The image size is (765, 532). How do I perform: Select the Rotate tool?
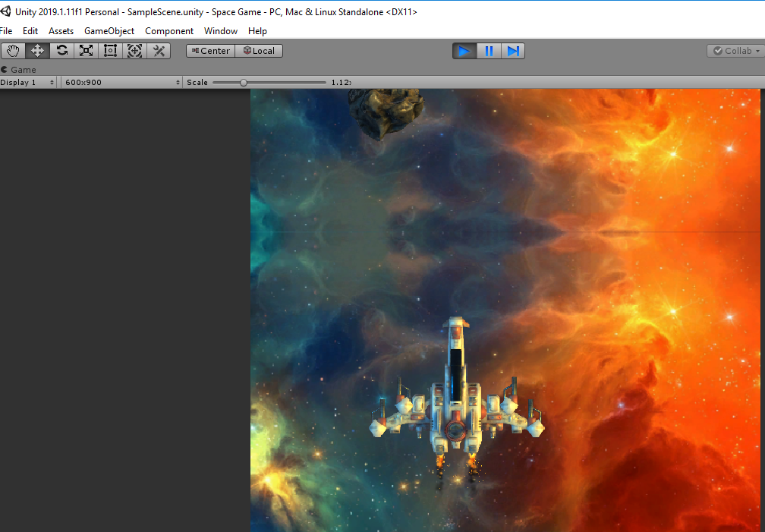click(x=62, y=51)
